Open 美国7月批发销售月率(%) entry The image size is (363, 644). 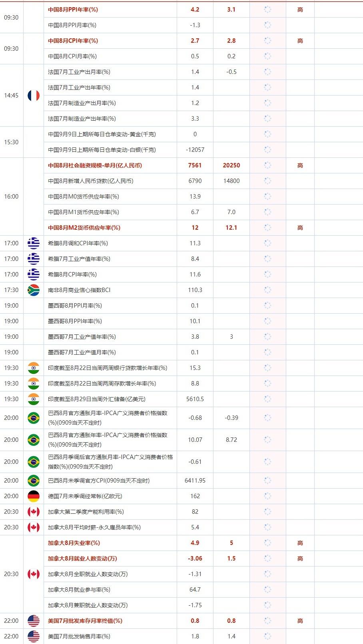click(x=79, y=636)
